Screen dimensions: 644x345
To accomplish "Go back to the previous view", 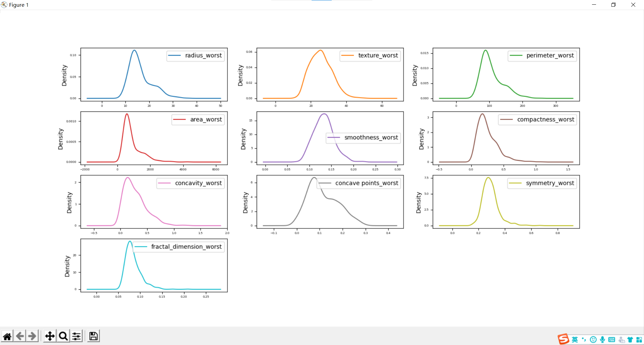I will click(x=20, y=336).
